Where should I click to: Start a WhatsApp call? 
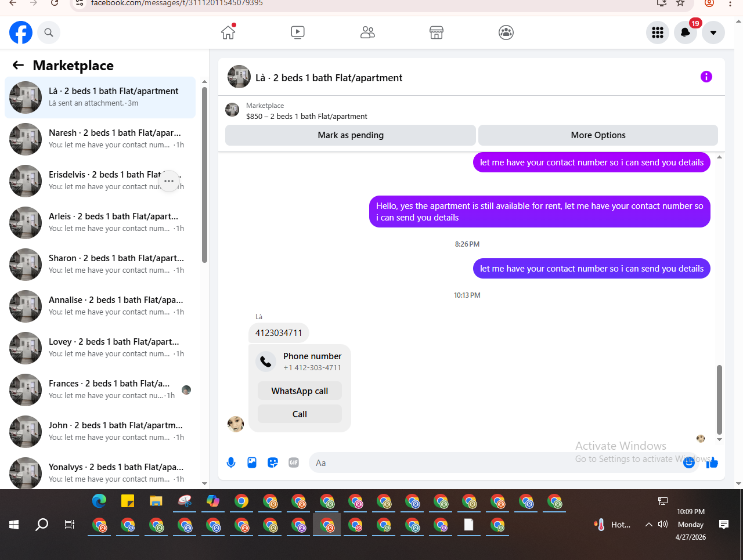[x=300, y=391]
